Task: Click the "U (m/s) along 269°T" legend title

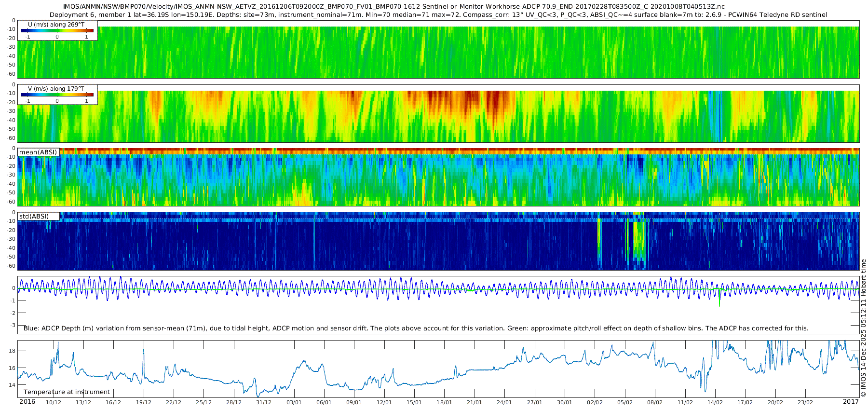Action: [56, 24]
